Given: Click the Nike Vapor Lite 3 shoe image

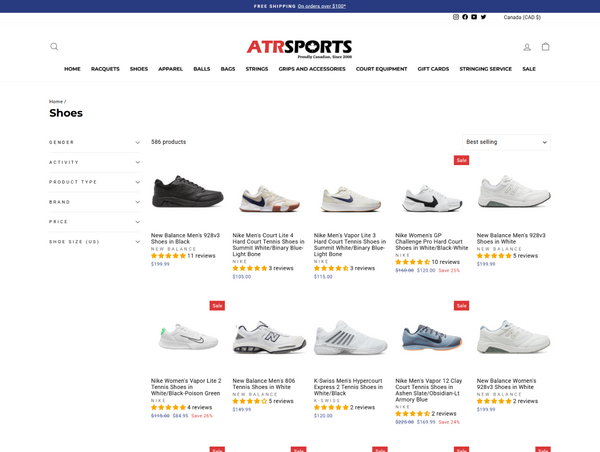Looking at the screenshot, I should pyautogui.click(x=351, y=199).
